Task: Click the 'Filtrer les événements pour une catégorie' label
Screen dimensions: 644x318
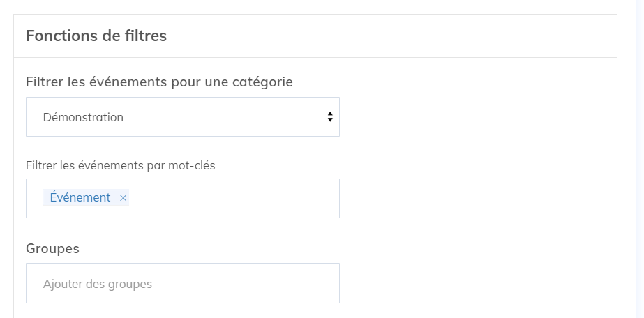Action: tap(159, 82)
